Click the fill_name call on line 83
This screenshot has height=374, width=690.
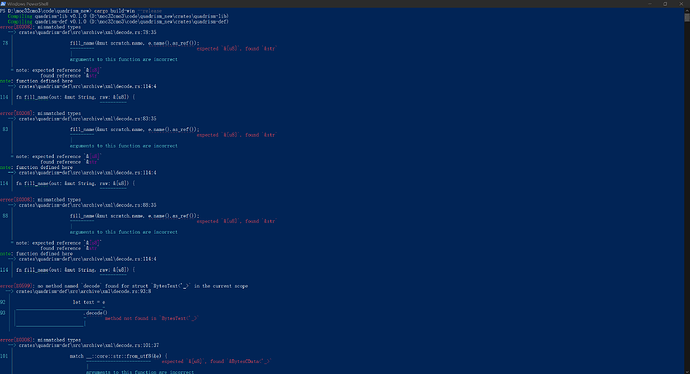tap(134, 129)
